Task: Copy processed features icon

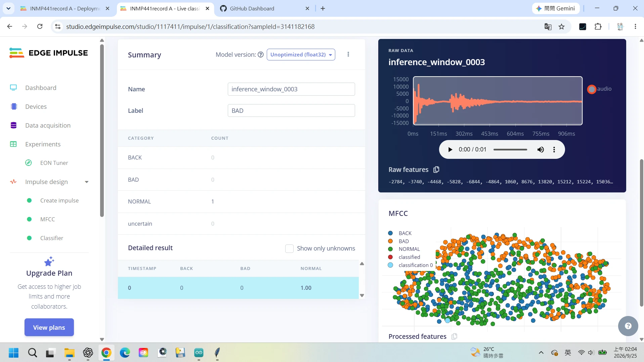Action: click(454, 336)
